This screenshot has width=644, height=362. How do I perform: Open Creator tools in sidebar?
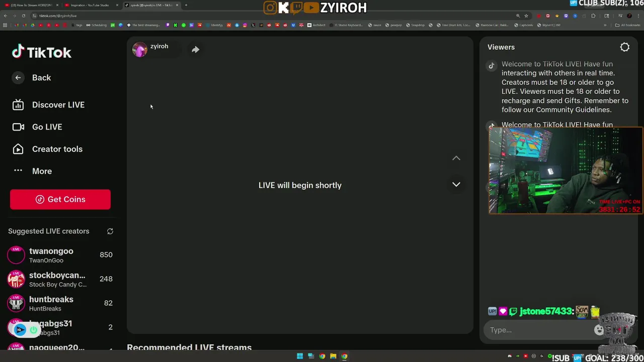47,149
